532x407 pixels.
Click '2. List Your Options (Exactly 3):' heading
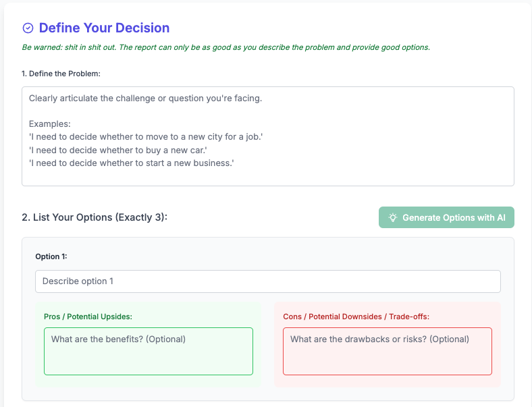coord(95,217)
